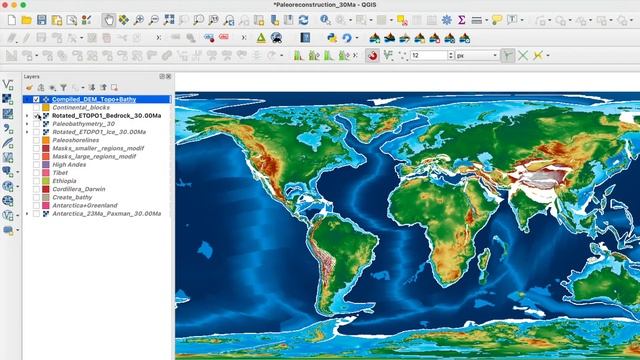
Task: Click Add Raster Layer sidebar icon
Action: [8, 99]
